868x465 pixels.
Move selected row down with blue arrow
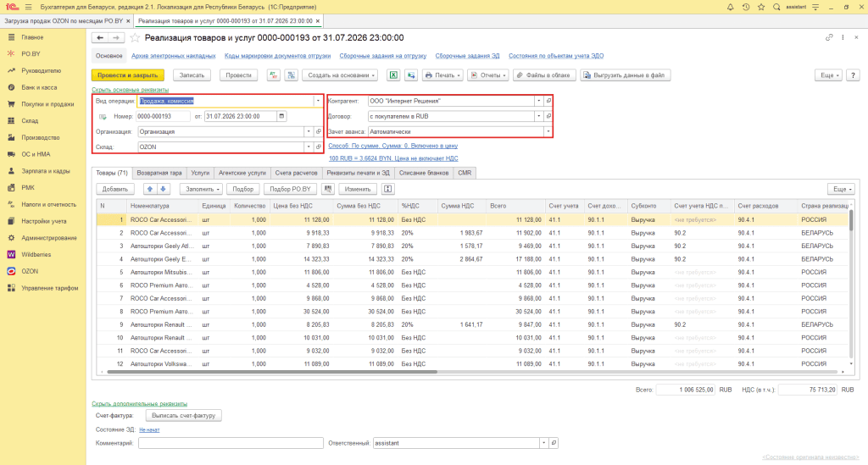pyautogui.click(x=163, y=189)
